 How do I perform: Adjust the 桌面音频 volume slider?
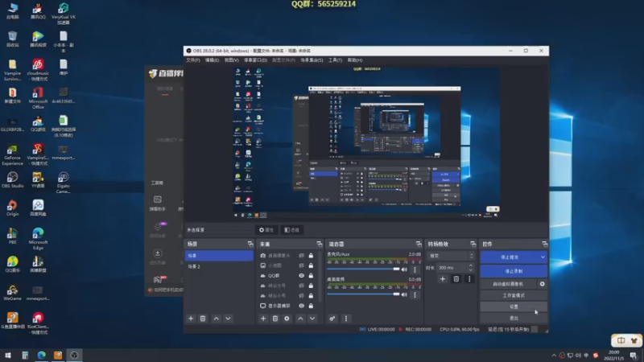tap(364, 294)
